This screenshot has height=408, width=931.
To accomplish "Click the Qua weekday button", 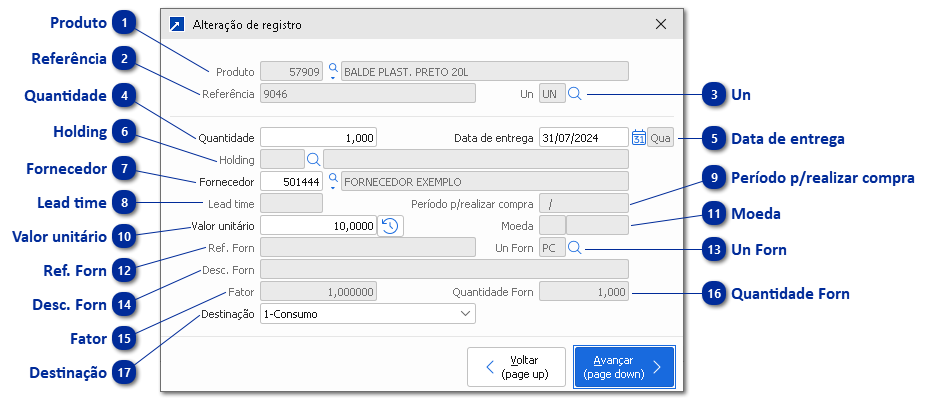I will [x=660, y=137].
